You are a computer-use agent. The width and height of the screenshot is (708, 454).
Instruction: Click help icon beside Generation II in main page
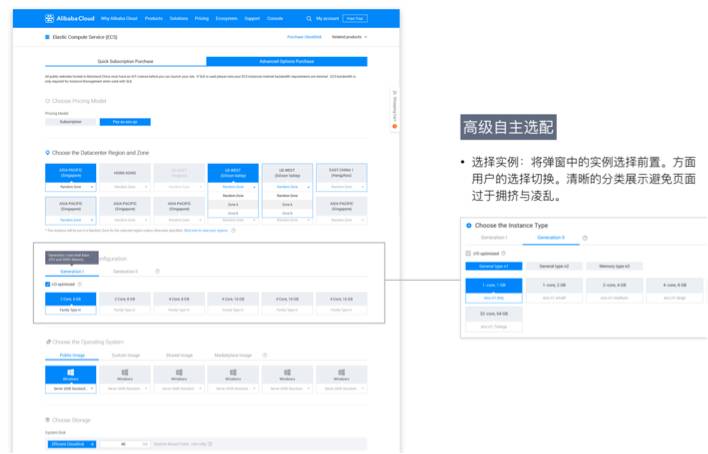tap(158, 271)
